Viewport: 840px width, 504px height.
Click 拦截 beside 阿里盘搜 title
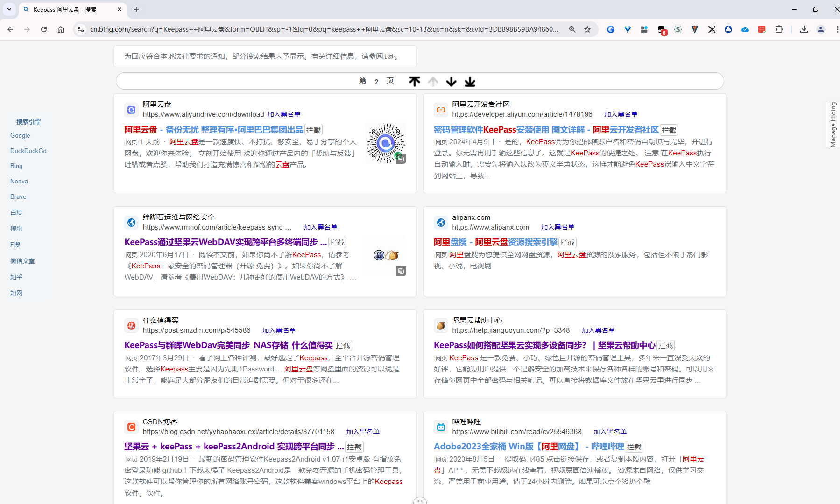click(567, 242)
